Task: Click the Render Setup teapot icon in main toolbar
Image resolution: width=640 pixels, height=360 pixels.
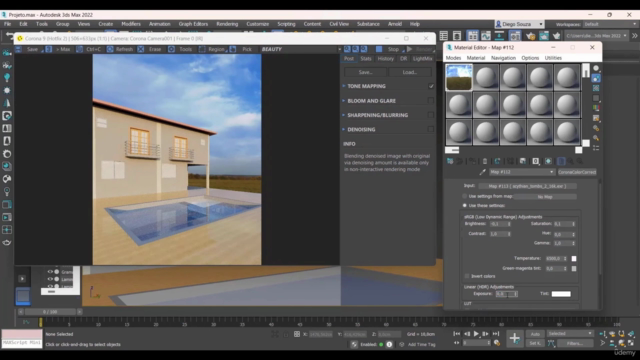Action: tap(530, 36)
